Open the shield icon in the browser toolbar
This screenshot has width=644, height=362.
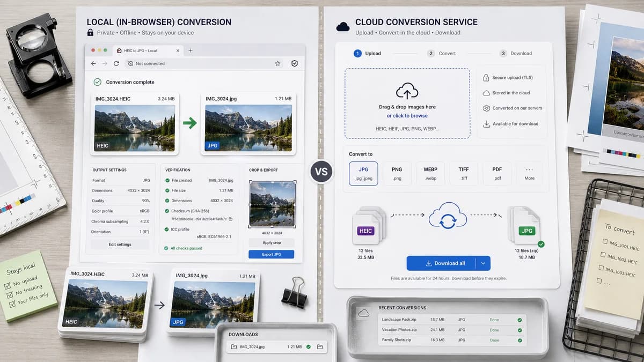tap(294, 63)
